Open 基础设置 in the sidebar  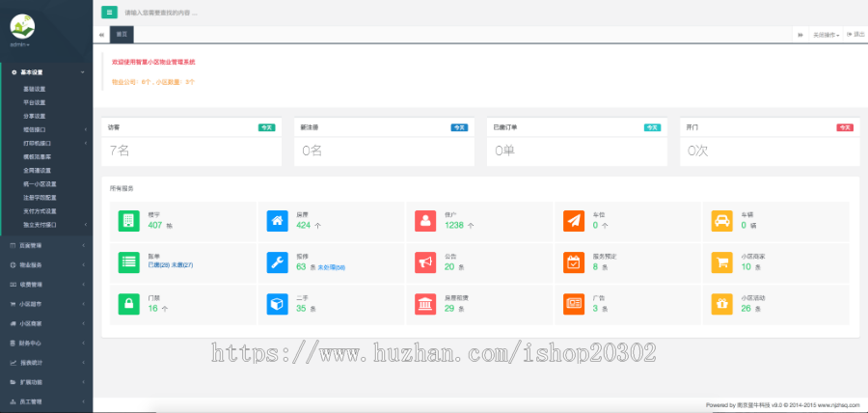(x=35, y=89)
